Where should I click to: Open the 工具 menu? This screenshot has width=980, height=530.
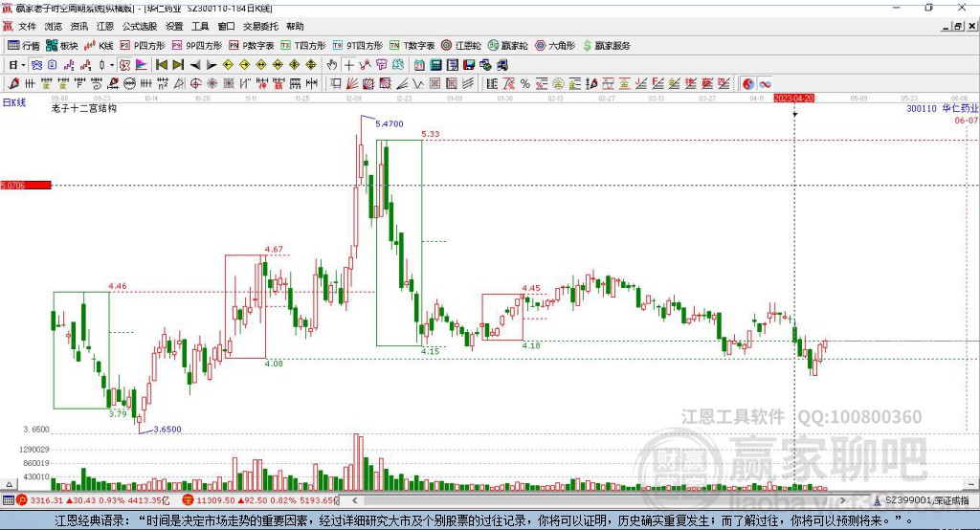(x=200, y=26)
